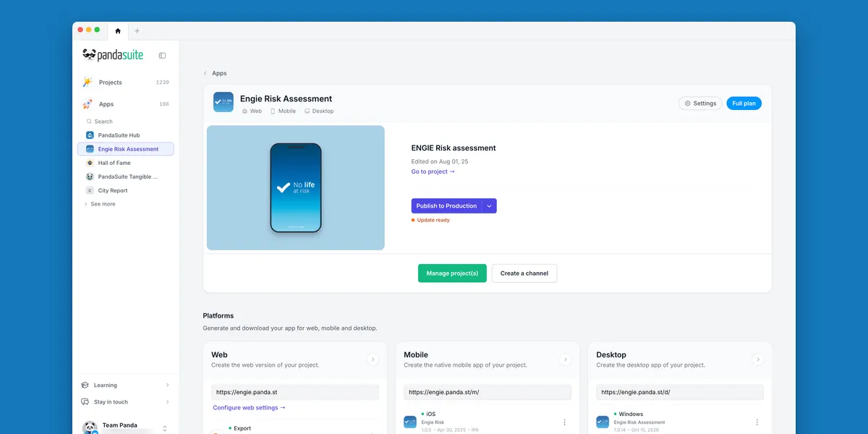Click the Edited on Aug 01, 25 text

[438, 161]
